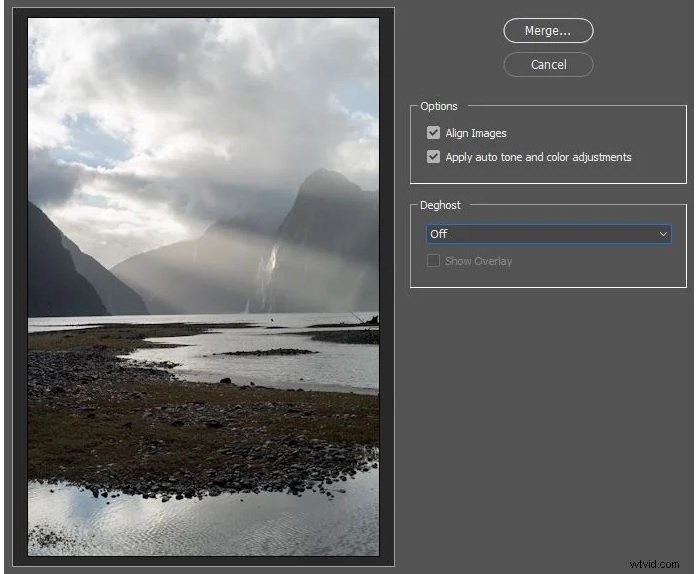Enable the Show Overlay checkbox
The width and height of the screenshot is (700, 574).
433,261
